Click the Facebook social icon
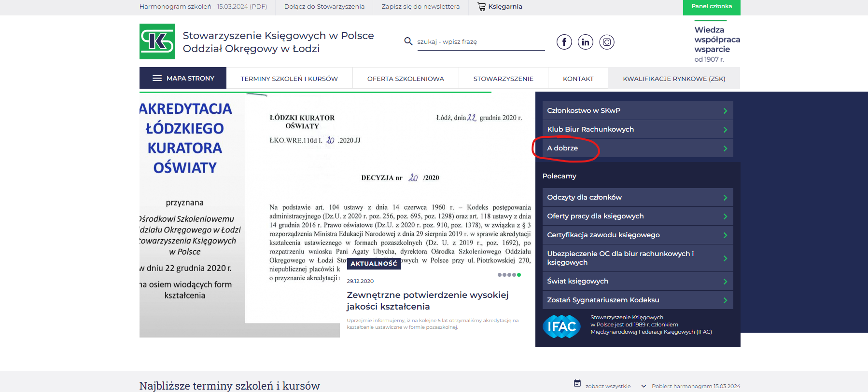Image resolution: width=868 pixels, height=392 pixels. click(564, 42)
